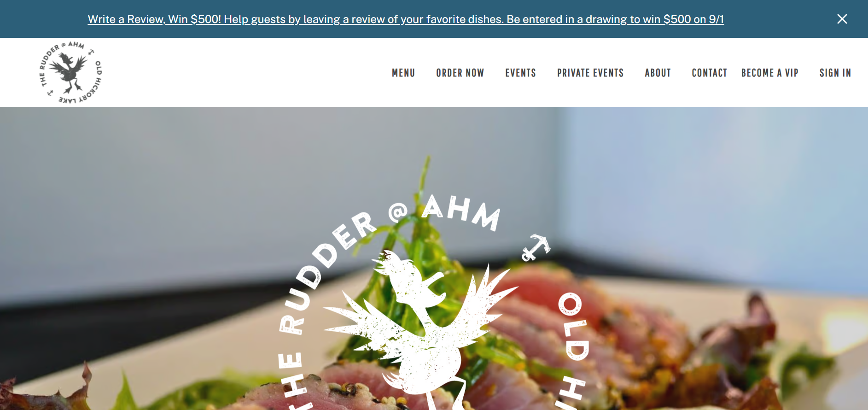Click the OLD lettering in hero logo
Viewport: 868px width, 410px height.
click(573, 326)
